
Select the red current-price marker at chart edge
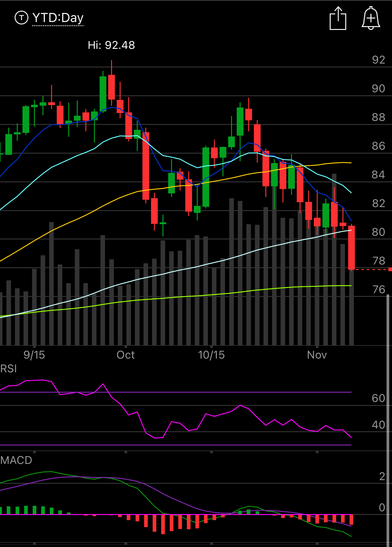390,269
